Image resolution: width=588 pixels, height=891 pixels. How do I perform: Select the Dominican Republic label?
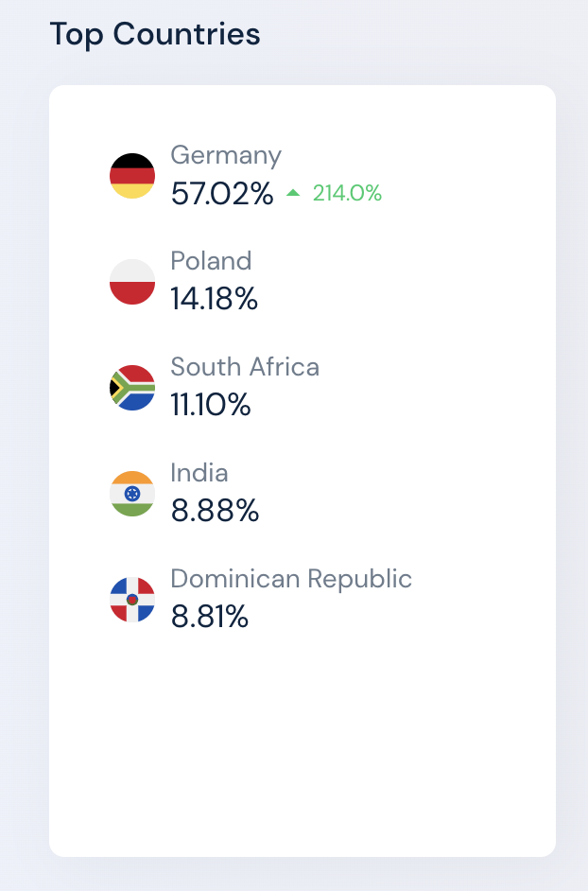click(x=291, y=579)
